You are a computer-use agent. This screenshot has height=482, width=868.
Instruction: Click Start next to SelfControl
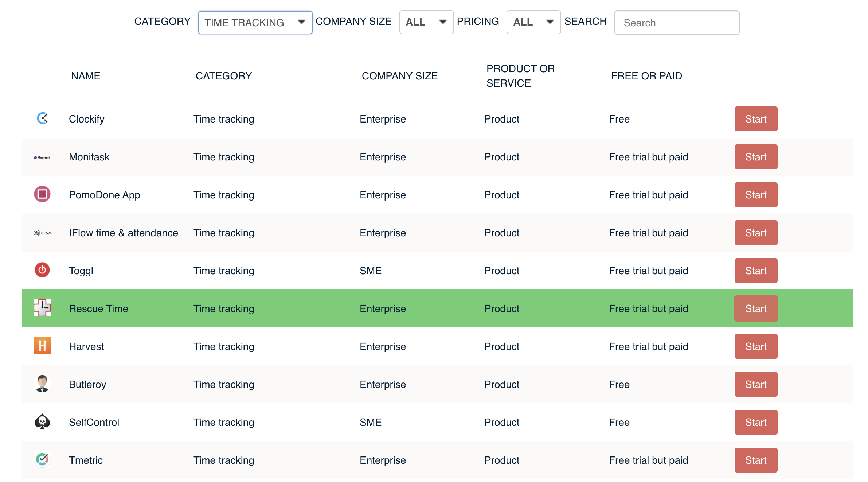[756, 422]
